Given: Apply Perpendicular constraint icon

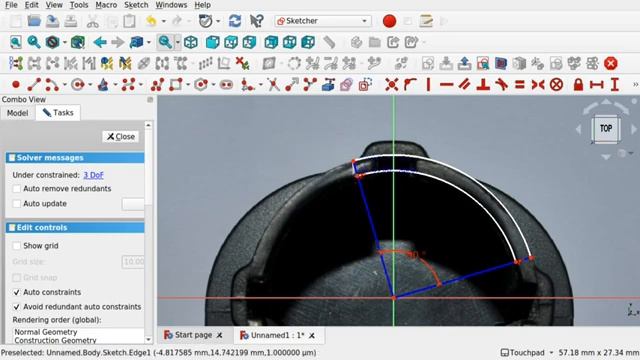Looking at the screenshot, I should tap(483, 85).
